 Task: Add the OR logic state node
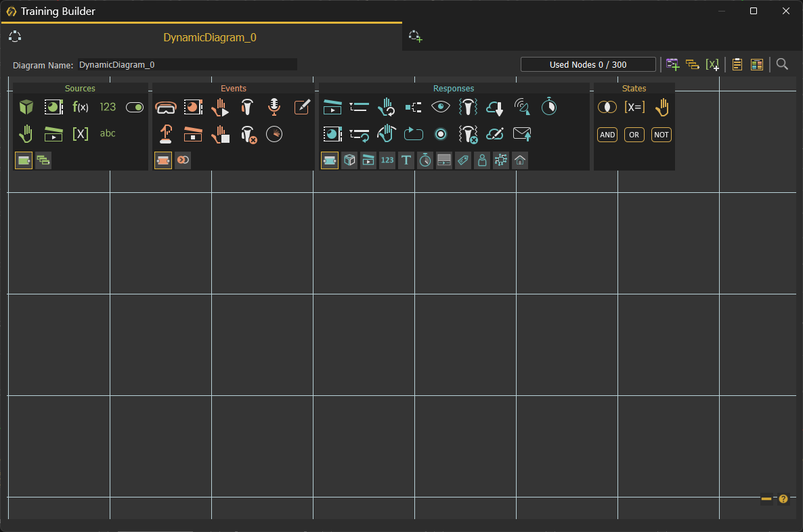coord(634,135)
